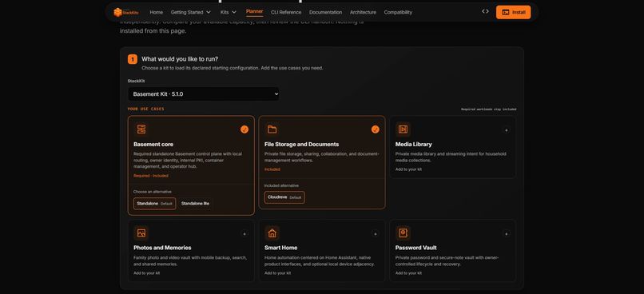Click 'Add to your kit' under Password Vault
The width and height of the screenshot is (644, 294).
point(408,272)
